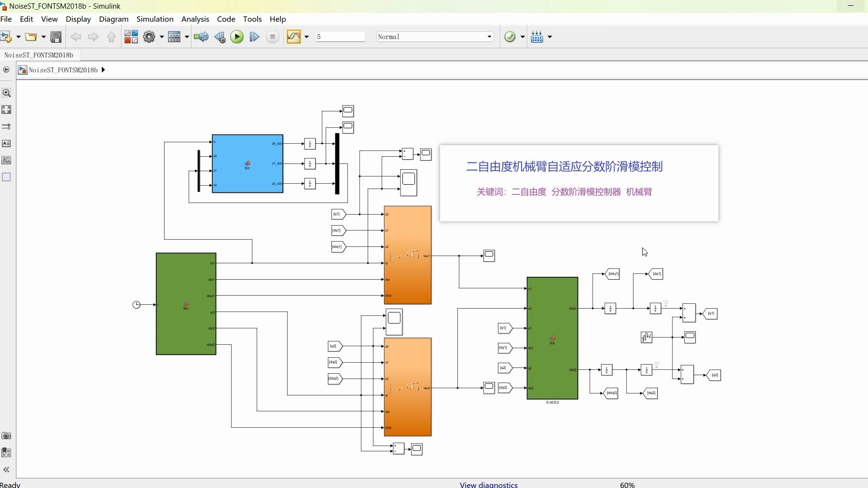Image resolution: width=868 pixels, height=488 pixels.
Task: Expand the Model Advisor dropdown arrow
Action: pyautogui.click(x=523, y=37)
